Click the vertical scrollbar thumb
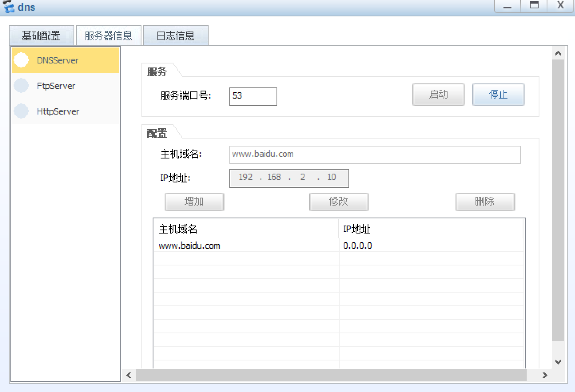The height and width of the screenshot is (392, 575). click(x=558, y=200)
